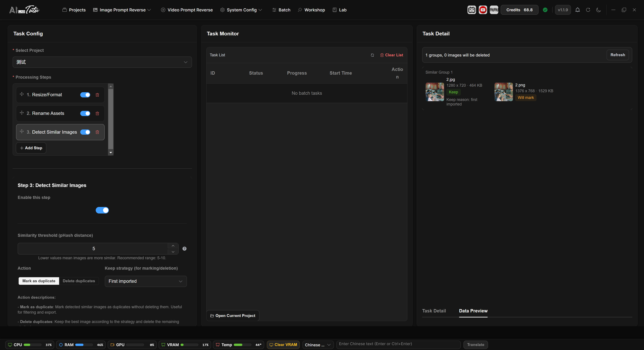This screenshot has width=644, height=350.
Task: Open the Bilibili icon in header
Action: (x=472, y=10)
